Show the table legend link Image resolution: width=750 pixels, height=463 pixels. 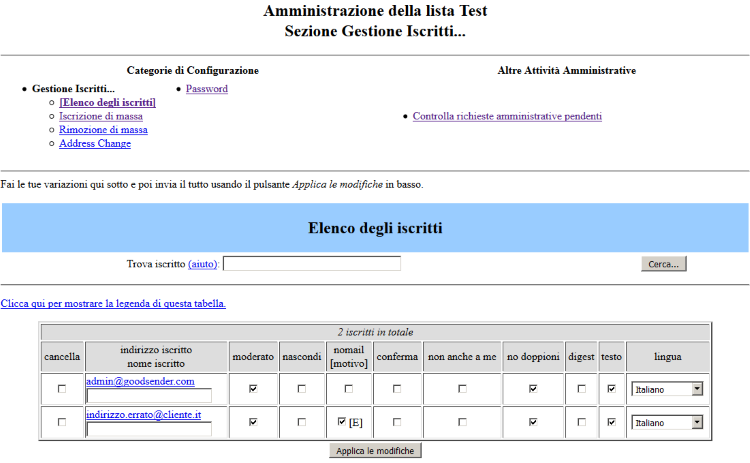[113, 304]
